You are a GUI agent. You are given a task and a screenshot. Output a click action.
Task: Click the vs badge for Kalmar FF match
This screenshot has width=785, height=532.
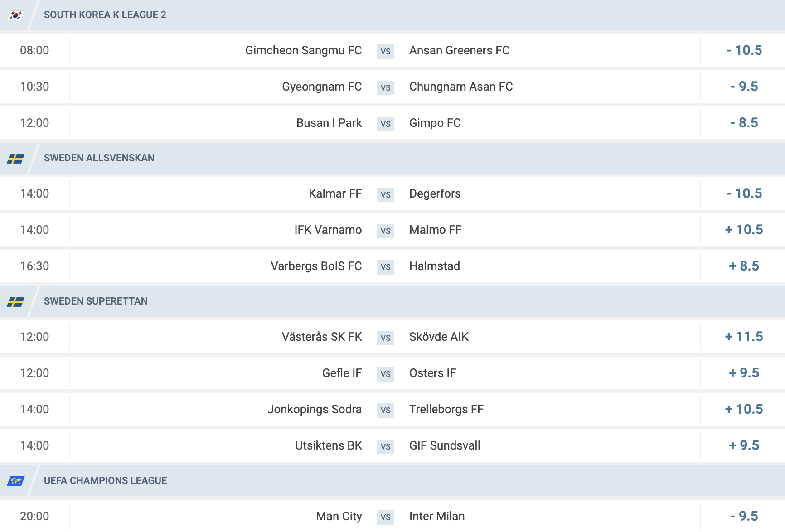tap(385, 194)
